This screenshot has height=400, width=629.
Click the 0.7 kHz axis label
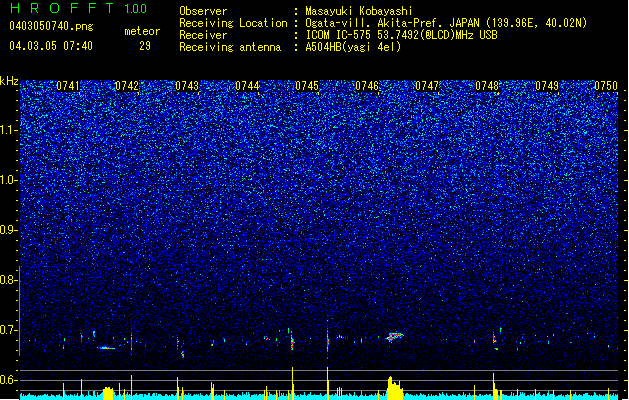tap(9, 330)
